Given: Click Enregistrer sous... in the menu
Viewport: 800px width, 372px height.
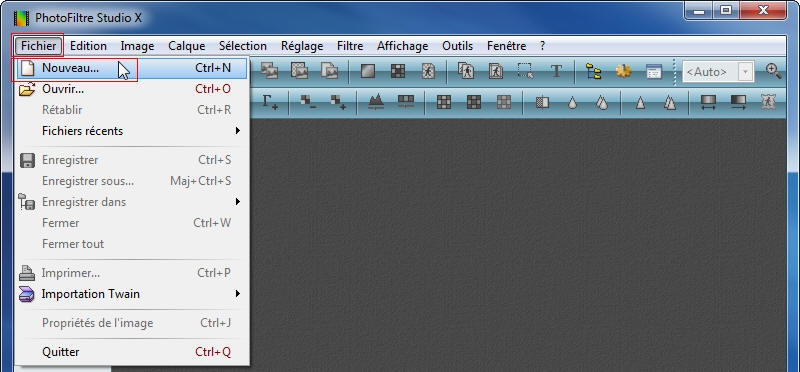Looking at the screenshot, I should [x=132, y=181].
